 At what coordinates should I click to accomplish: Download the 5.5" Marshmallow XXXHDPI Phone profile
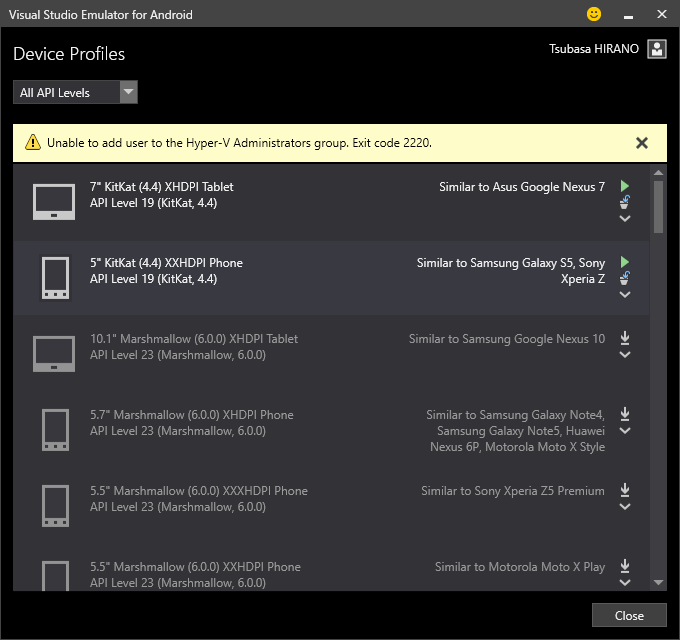pos(625,490)
